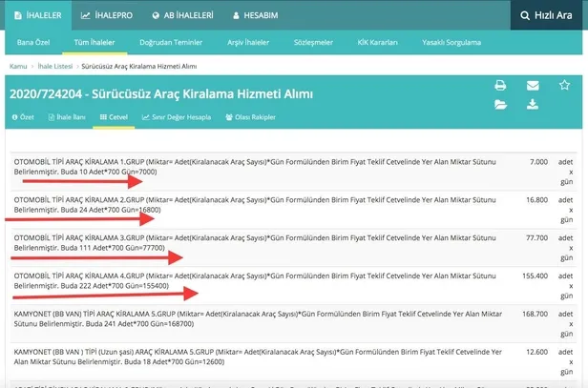588x388 pixels.
Task: Open the İHALELER menu
Action: coord(33,15)
